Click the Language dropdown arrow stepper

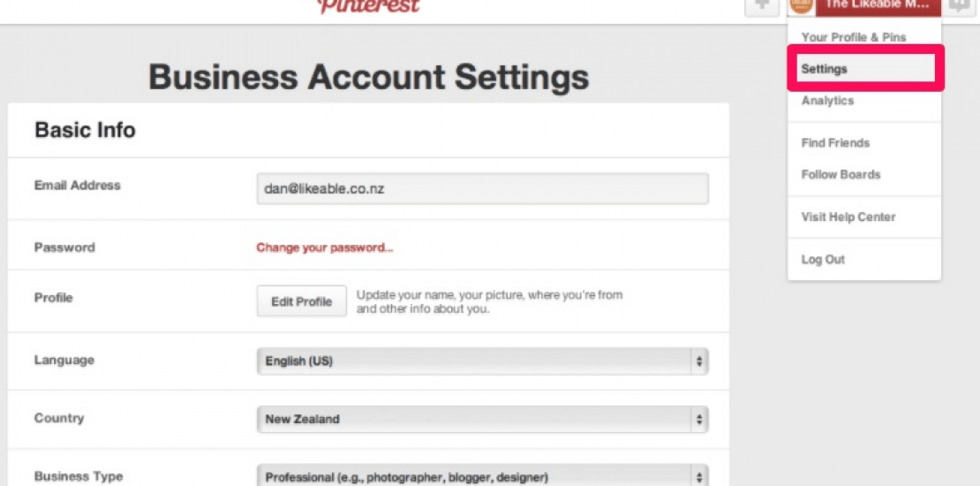(699, 361)
